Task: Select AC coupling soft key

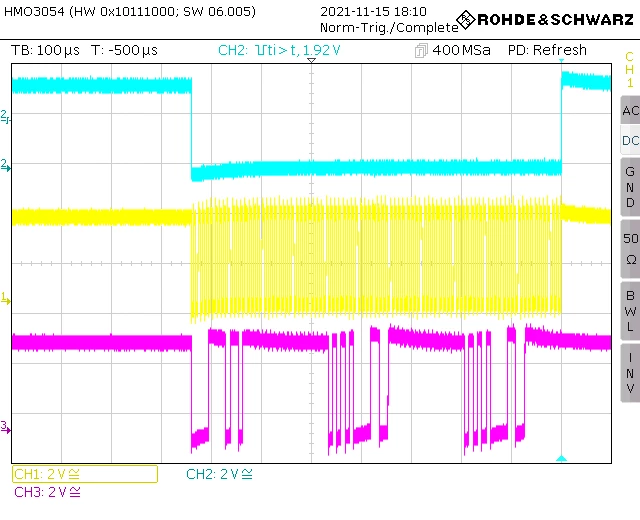Action: (630, 110)
